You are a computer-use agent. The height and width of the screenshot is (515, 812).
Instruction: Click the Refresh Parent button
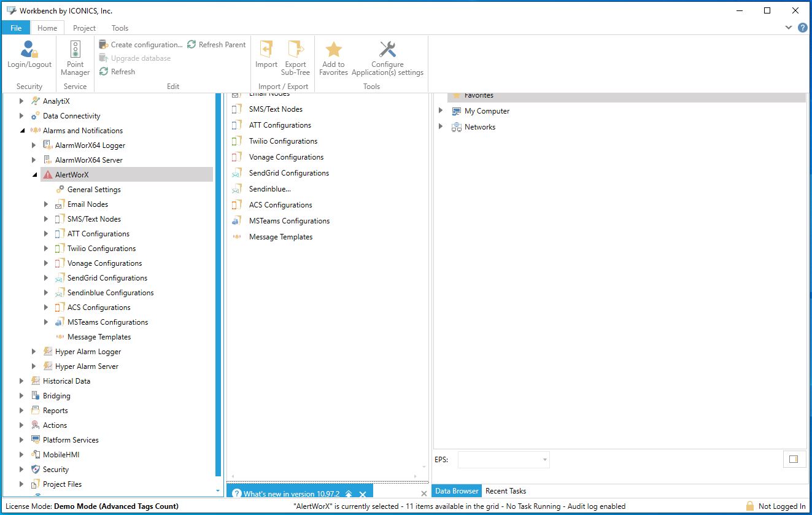point(216,45)
